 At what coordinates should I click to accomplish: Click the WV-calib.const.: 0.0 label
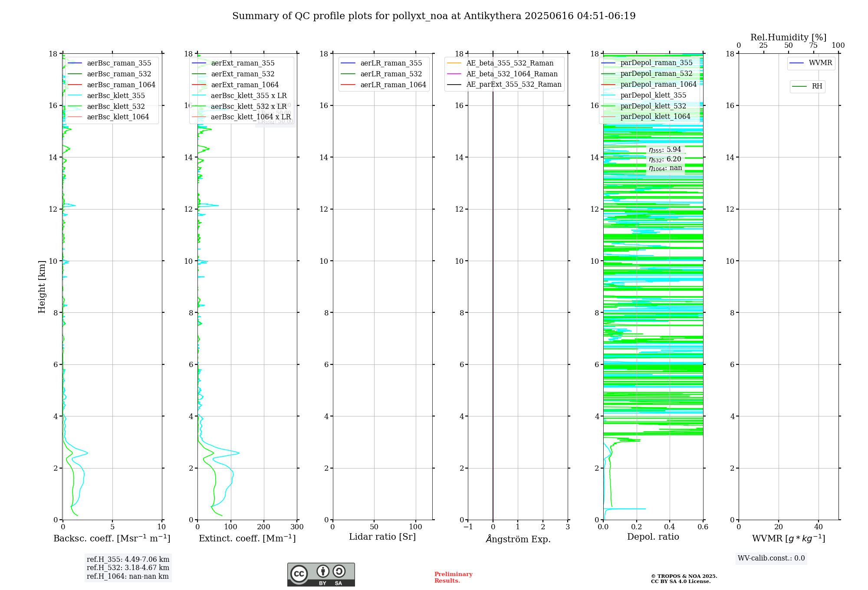pyautogui.click(x=771, y=558)
